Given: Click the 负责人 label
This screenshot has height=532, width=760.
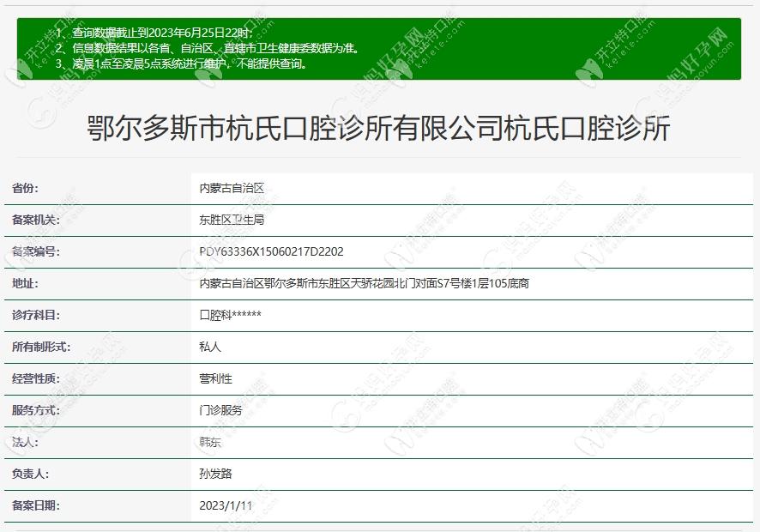Looking at the screenshot, I should click(x=31, y=474).
